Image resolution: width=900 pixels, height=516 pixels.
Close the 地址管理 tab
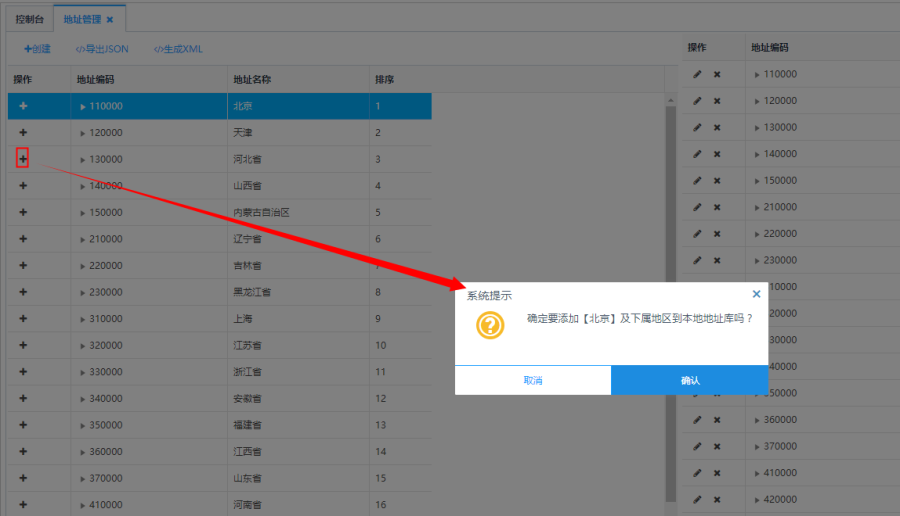click(110, 19)
